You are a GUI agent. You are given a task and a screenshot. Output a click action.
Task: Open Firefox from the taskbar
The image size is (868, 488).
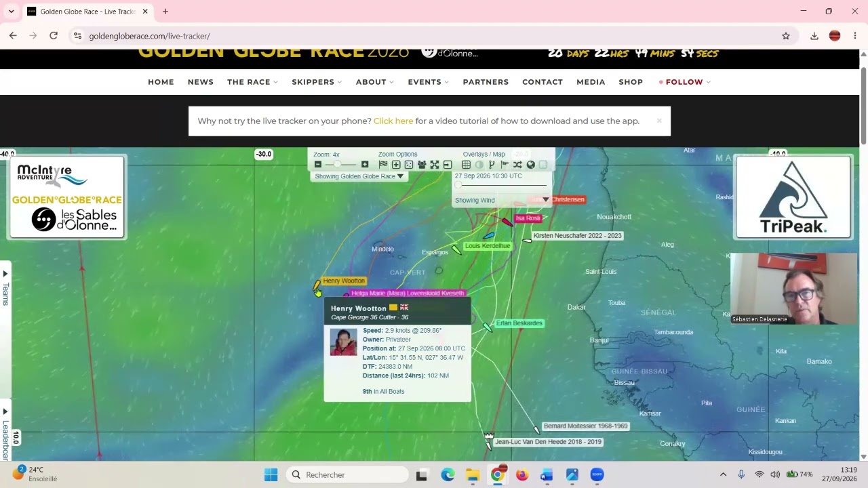[x=522, y=474]
